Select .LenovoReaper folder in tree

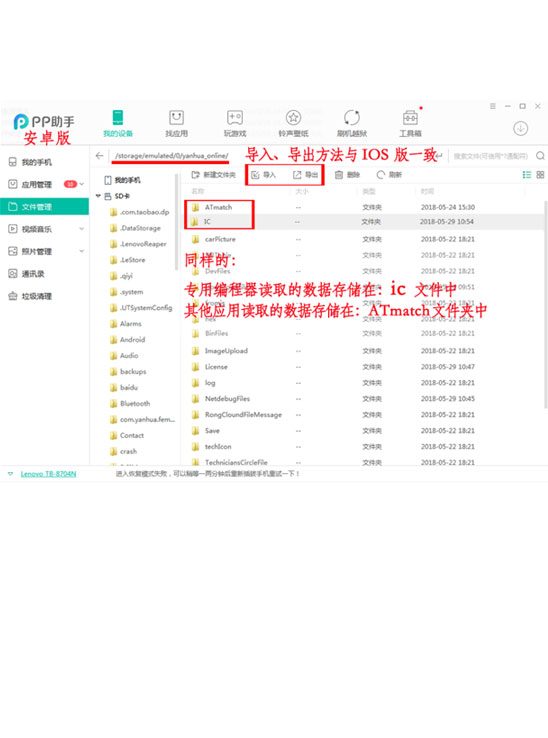point(138,244)
